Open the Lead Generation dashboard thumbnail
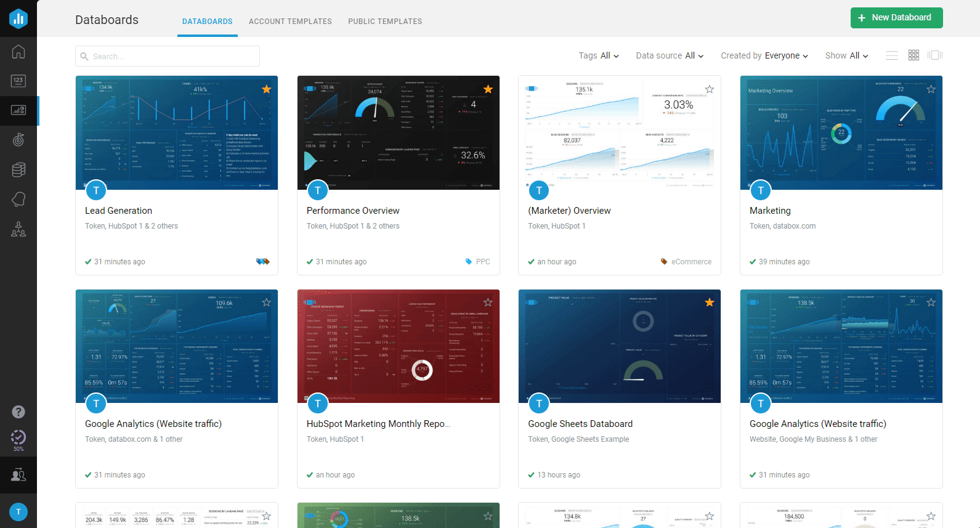 click(177, 132)
